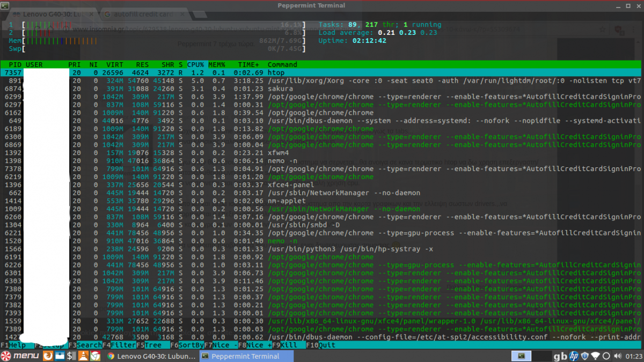
Task: Sort by the RES column header
Action: pyautogui.click(x=142, y=64)
